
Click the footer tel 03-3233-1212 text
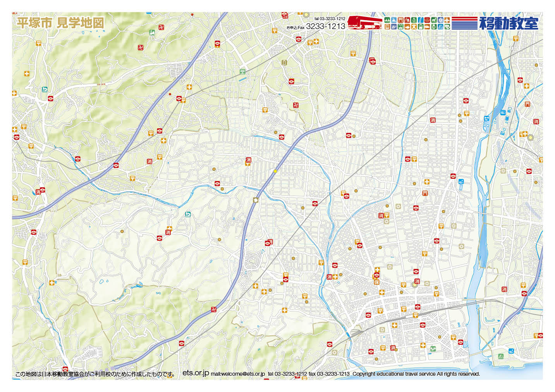(x=287, y=374)
